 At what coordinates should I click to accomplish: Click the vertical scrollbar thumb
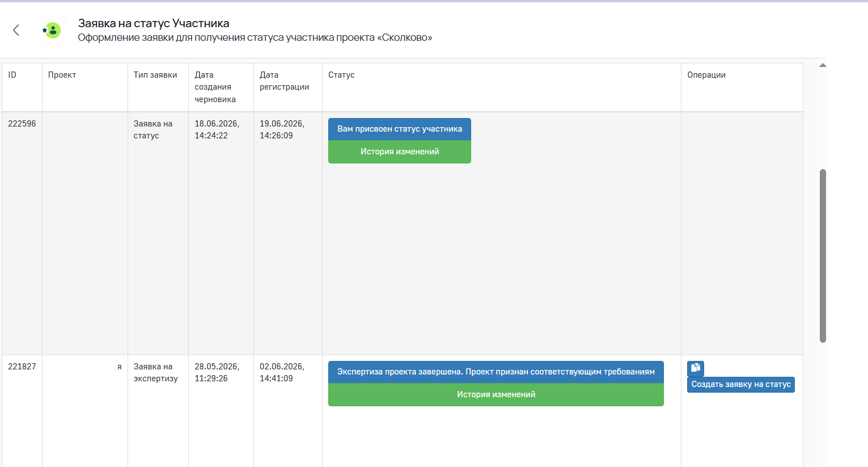tap(823, 255)
